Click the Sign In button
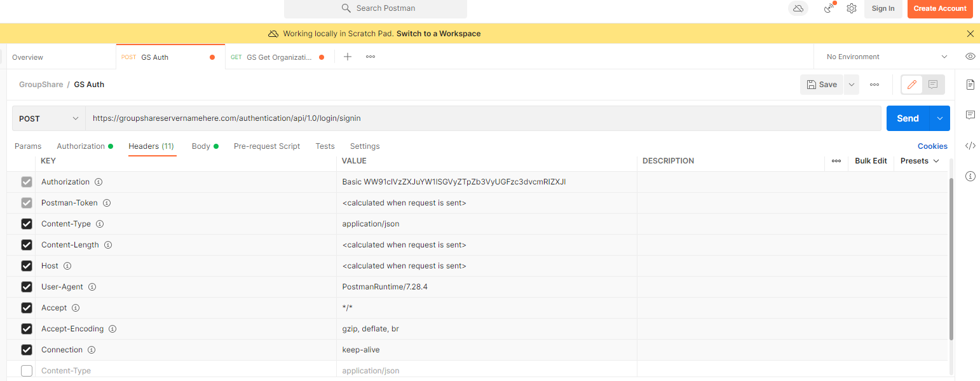Image resolution: width=980 pixels, height=381 pixels. (x=883, y=8)
